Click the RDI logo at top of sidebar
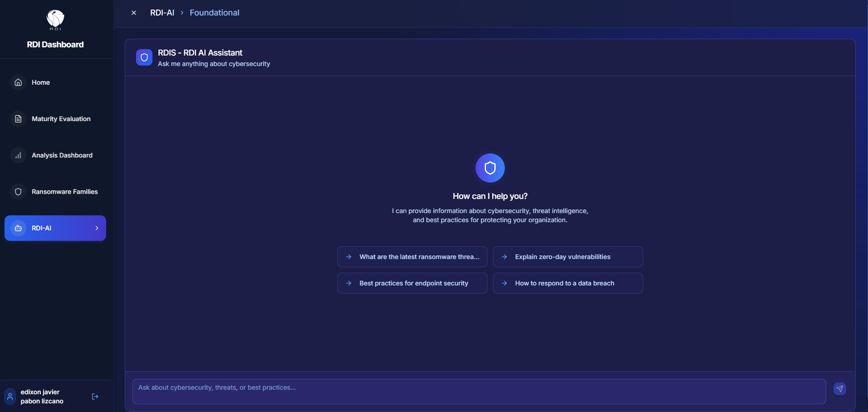868x412 pixels. point(55,20)
